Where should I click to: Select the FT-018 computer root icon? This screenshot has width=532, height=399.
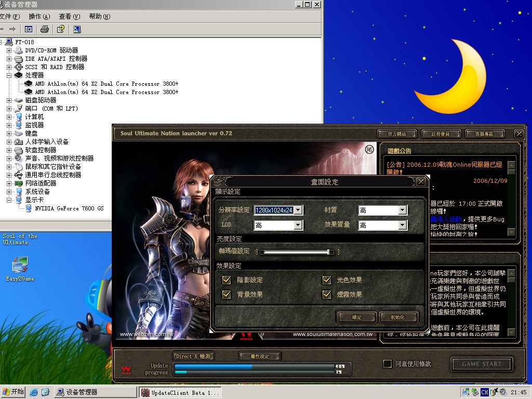click(x=9, y=42)
